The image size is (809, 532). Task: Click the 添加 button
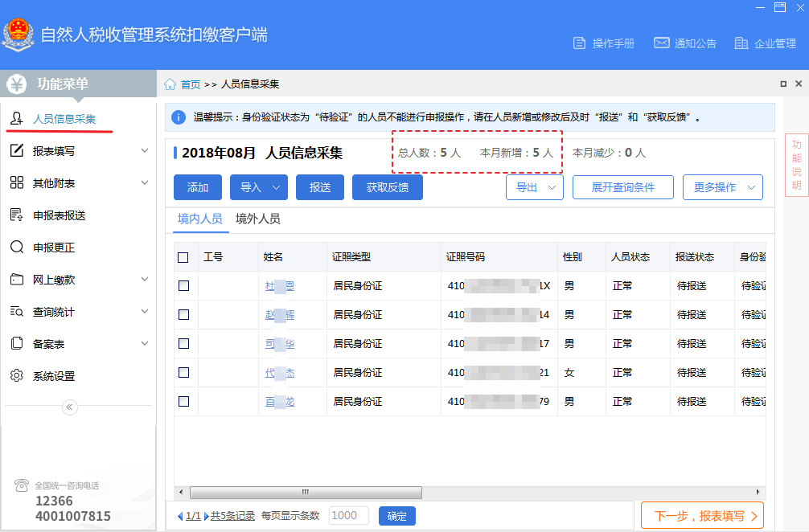(198, 187)
